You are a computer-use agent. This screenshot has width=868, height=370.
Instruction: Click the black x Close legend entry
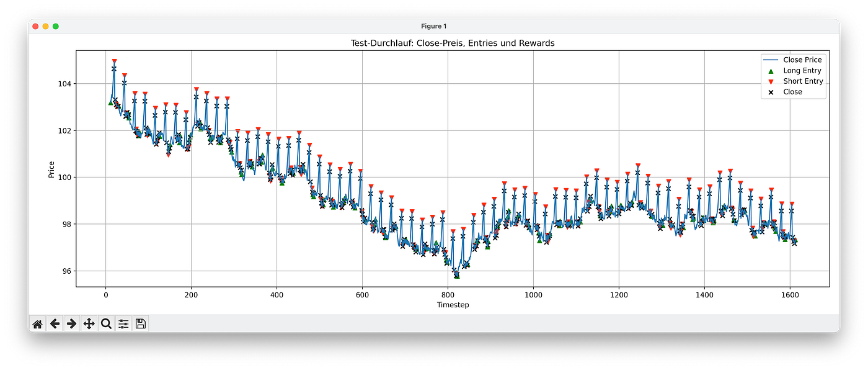point(792,92)
